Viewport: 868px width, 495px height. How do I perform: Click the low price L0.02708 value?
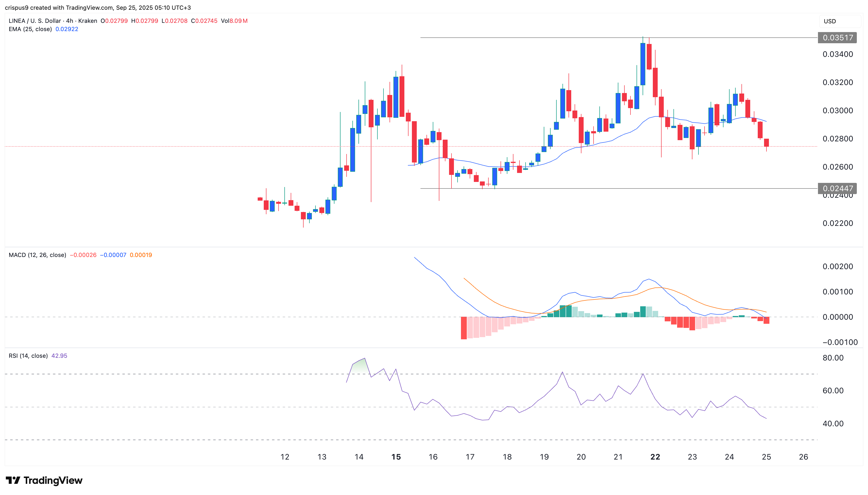tap(174, 21)
